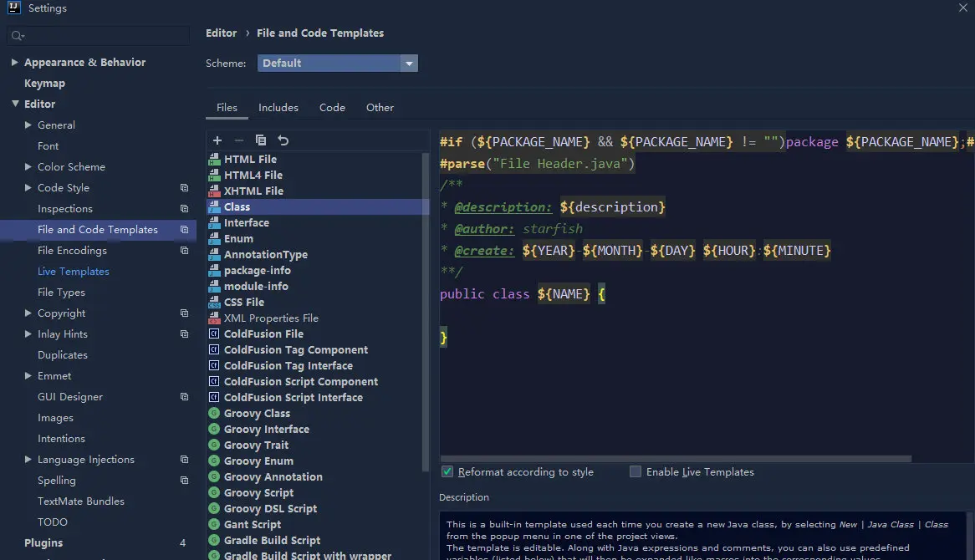Select the Class template row

pos(318,207)
